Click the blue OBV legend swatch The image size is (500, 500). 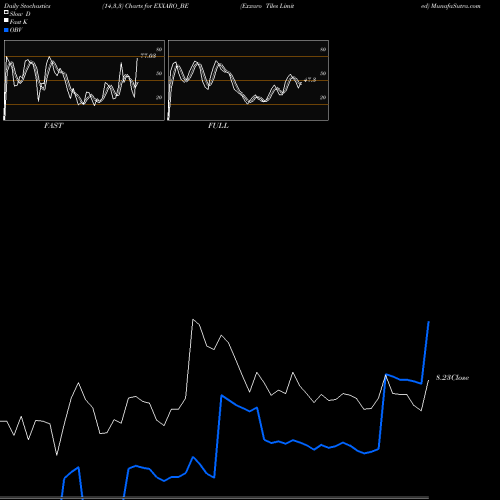(x=6, y=30)
